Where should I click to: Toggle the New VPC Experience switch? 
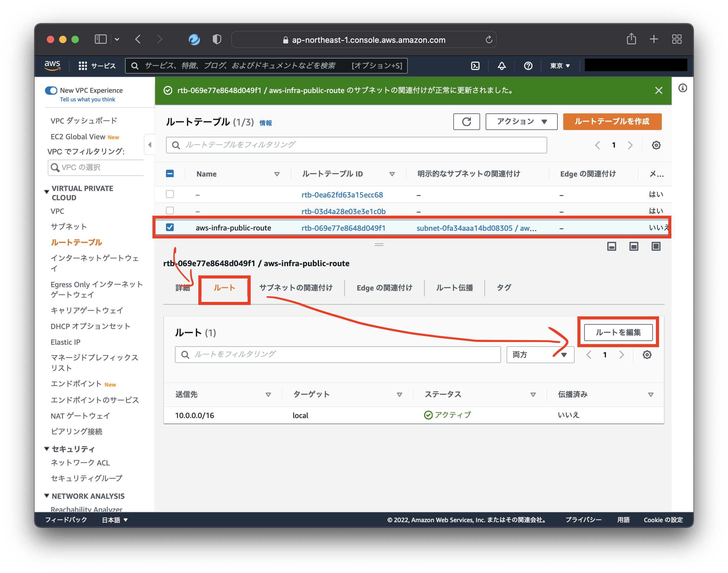pos(51,91)
